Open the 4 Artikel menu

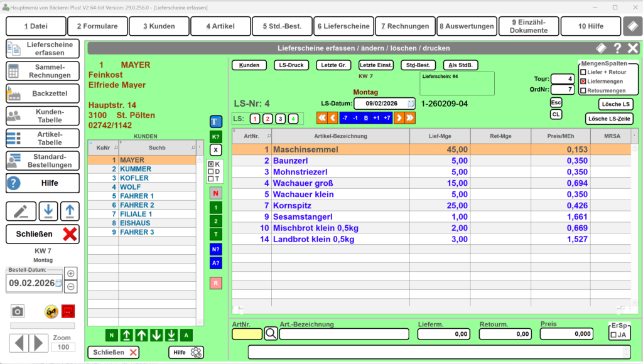pyautogui.click(x=220, y=26)
